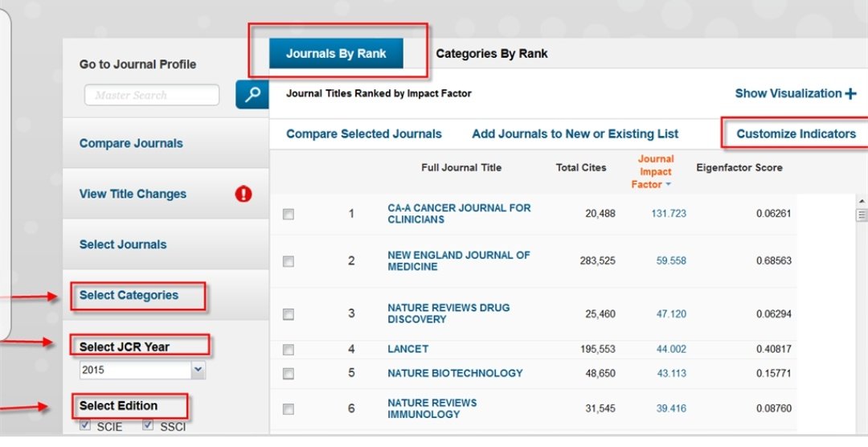The width and height of the screenshot is (868, 447).
Task: Open New England Journal of Medicine link
Action: pos(458,261)
